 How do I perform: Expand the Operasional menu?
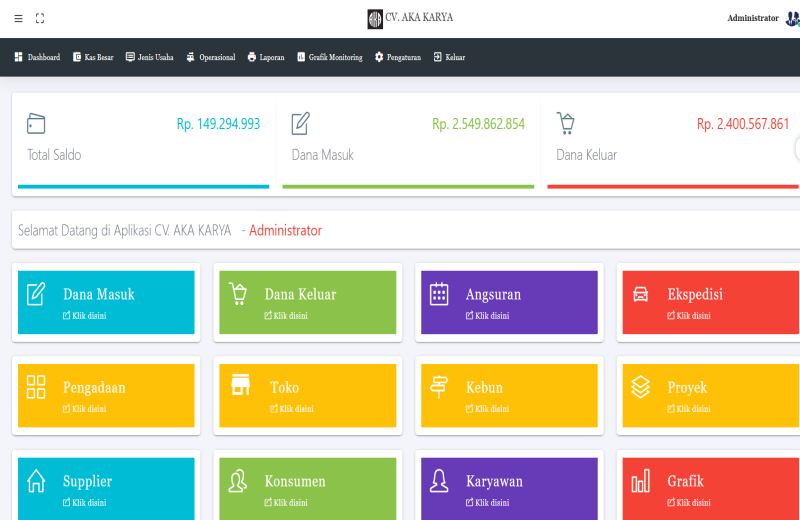tap(210, 57)
